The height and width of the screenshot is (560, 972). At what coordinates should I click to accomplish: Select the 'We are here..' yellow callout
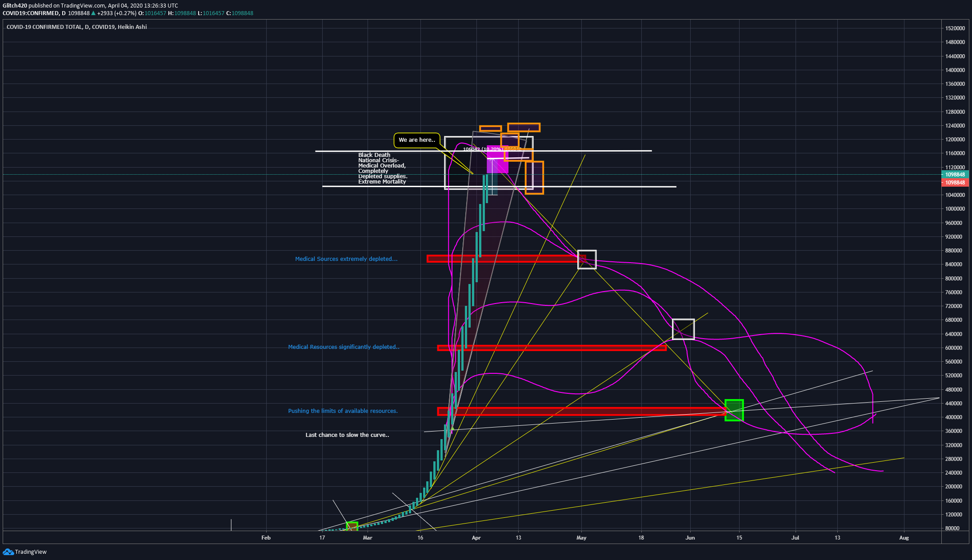pos(417,140)
